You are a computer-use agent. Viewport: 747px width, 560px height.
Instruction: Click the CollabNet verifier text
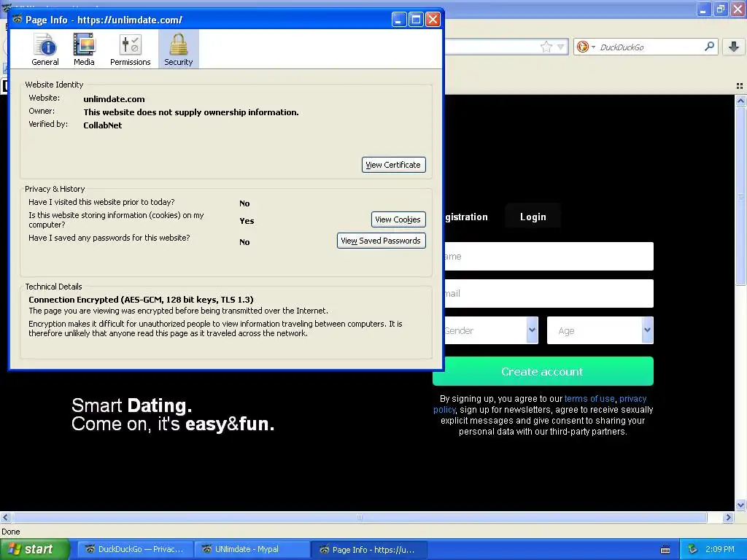point(102,125)
